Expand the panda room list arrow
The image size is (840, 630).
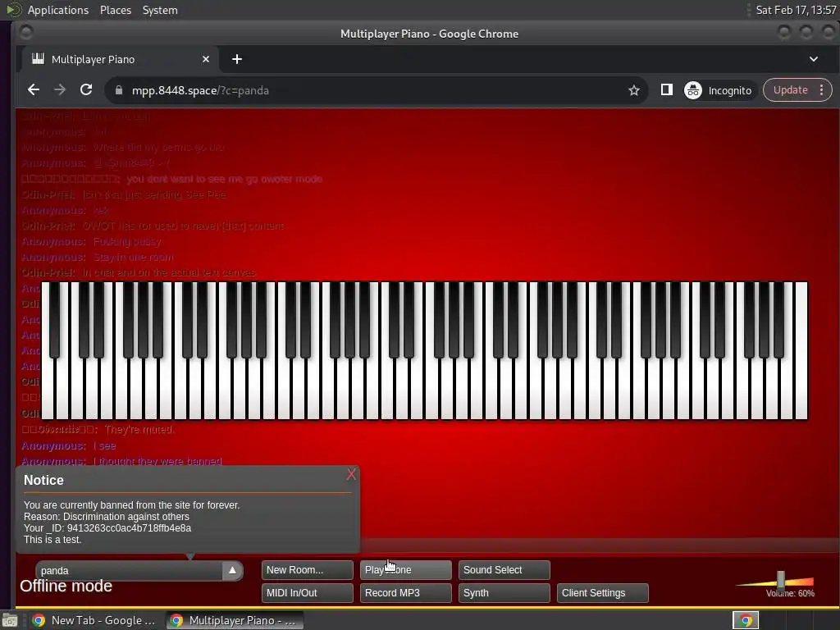point(232,571)
